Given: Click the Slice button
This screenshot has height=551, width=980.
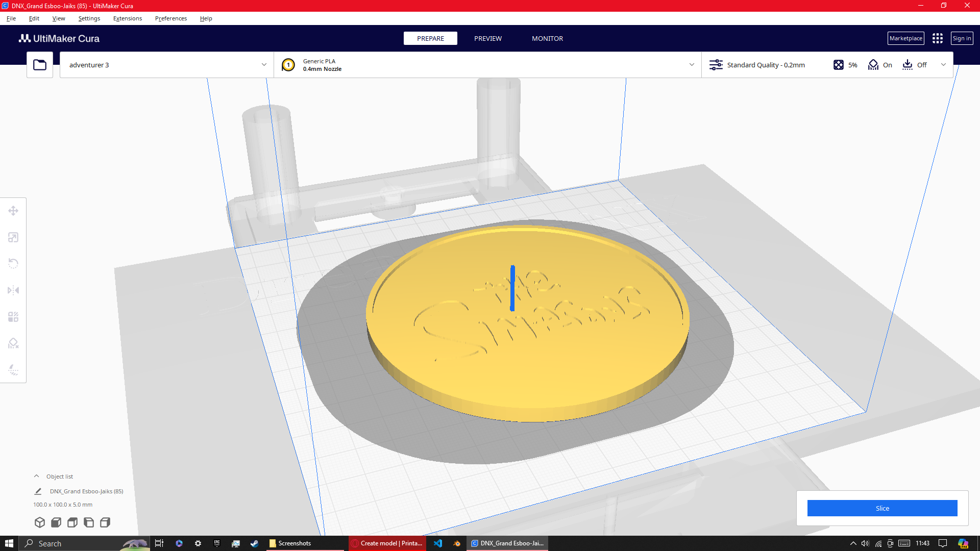Looking at the screenshot, I should coord(882,508).
